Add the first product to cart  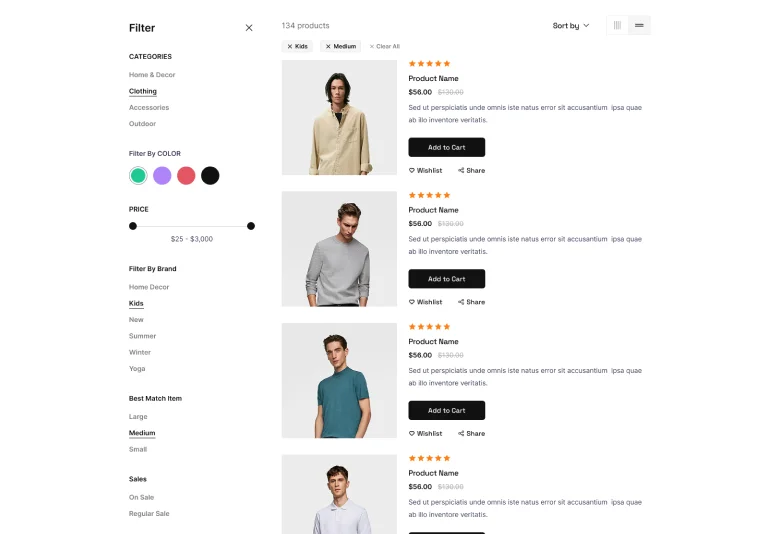[446, 147]
